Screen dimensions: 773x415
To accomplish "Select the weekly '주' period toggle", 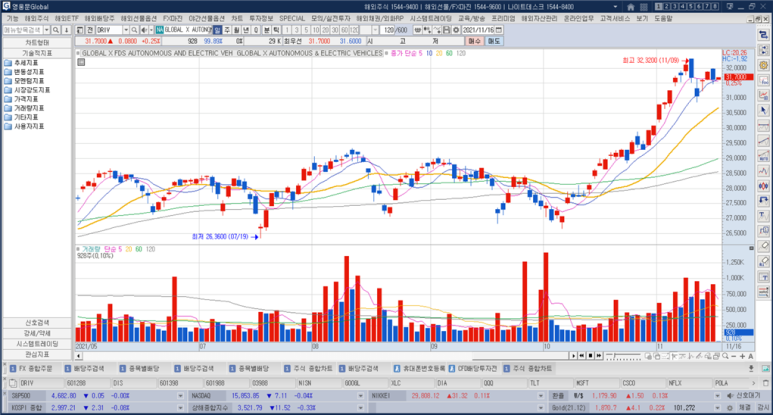I will click(227, 30).
